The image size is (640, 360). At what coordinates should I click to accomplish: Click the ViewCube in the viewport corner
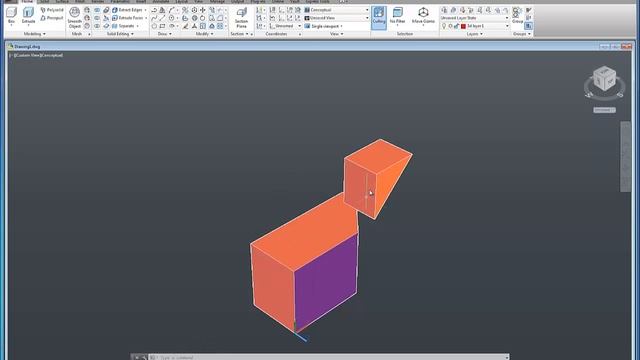click(x=604, y=79)
